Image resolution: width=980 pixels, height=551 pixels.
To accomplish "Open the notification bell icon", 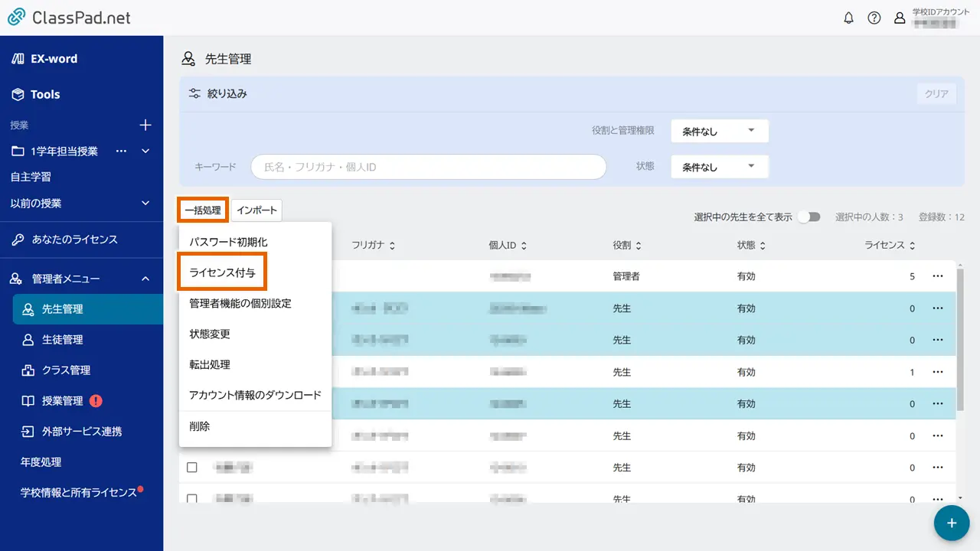I will pyautogui.click(x=848, y=18).
